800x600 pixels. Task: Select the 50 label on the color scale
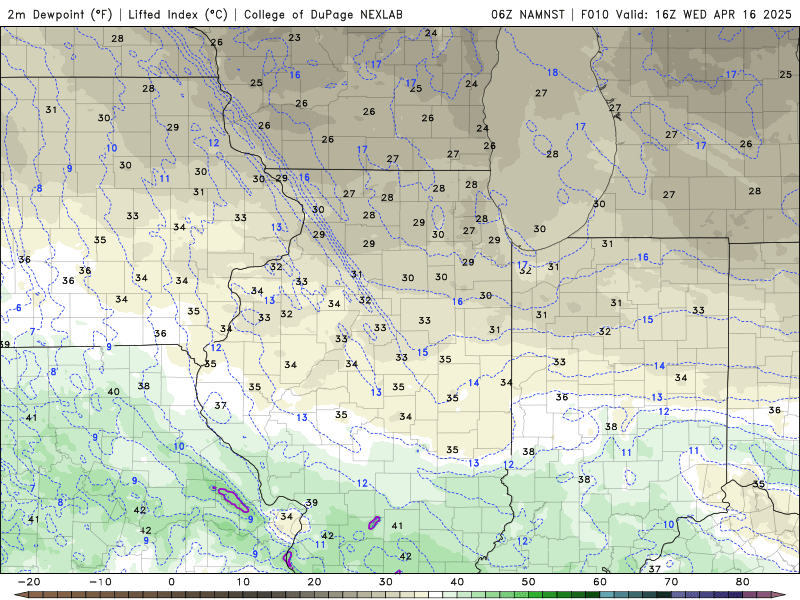[529, 582]
